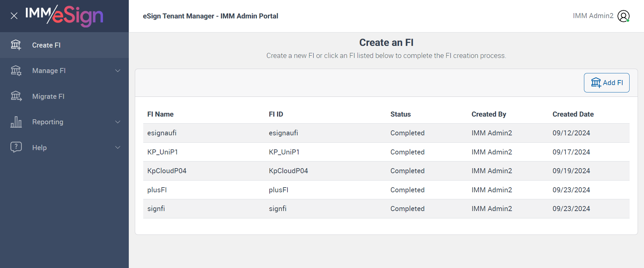Viewport: 644px width, 268px height.
Task: Expand the Manage FI chevron
Action: click(118, 71)
